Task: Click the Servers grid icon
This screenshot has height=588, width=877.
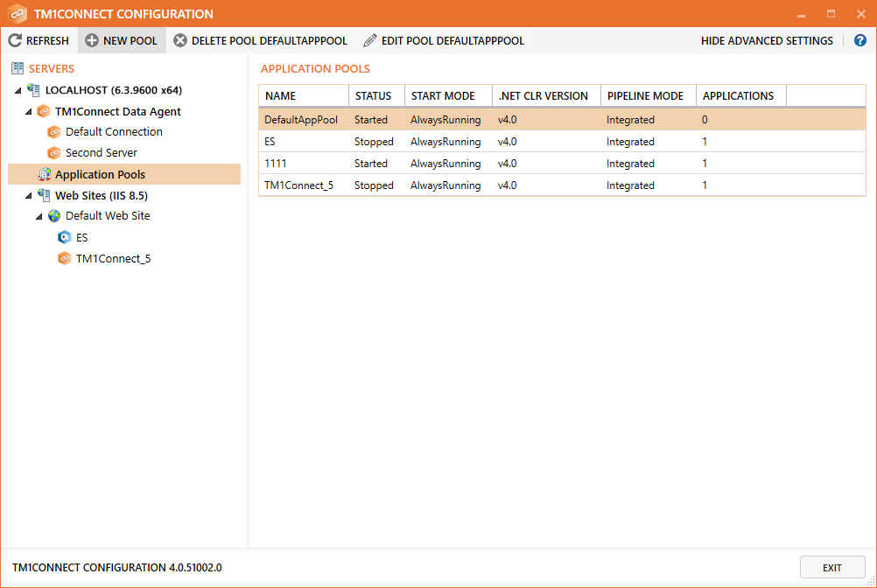Action: click(18, 68)
